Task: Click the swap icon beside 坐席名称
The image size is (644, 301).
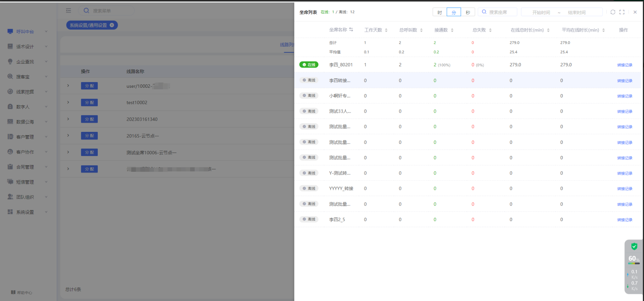Action: (x=351, y=29)
